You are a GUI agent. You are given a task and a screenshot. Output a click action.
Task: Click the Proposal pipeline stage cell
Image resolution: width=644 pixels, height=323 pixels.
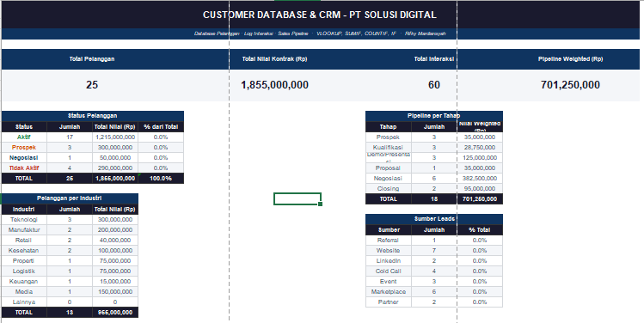tap(388, 168)
